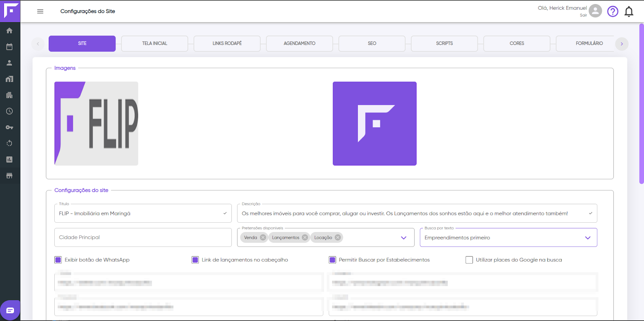Open the clock sidebar icon
The image size is (644, 321).
[x=9, y=111]
